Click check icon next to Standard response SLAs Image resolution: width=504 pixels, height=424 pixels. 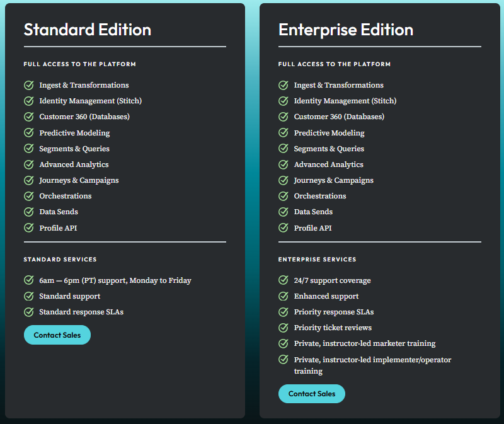pyautogui.click(x=29, y=312)
